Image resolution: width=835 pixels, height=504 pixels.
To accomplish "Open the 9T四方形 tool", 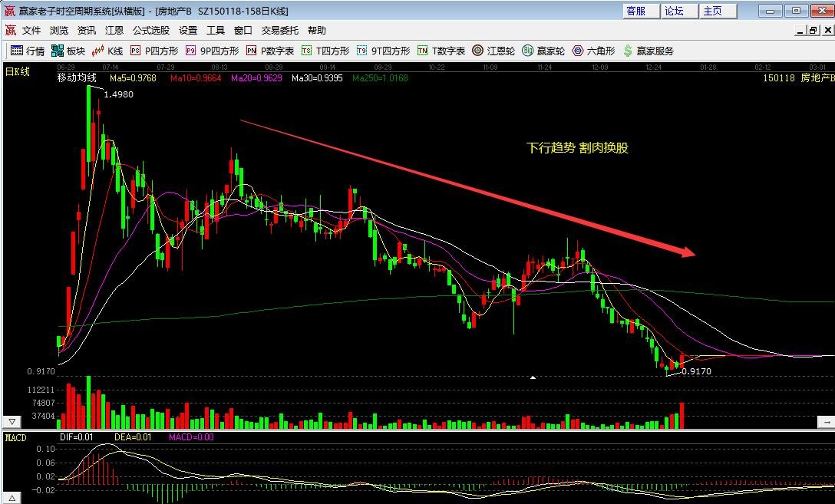I will pos(384,51).
